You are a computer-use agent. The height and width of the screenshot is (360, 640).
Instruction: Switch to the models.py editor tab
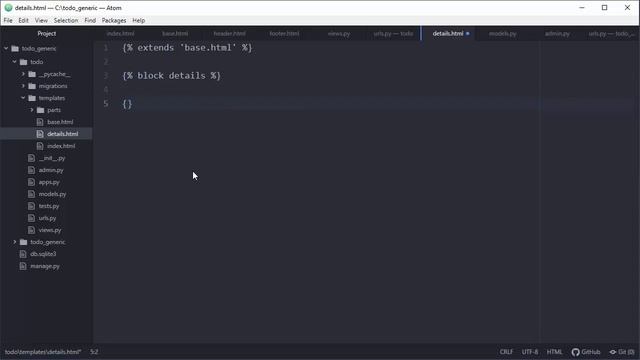[x=502, y=33]
